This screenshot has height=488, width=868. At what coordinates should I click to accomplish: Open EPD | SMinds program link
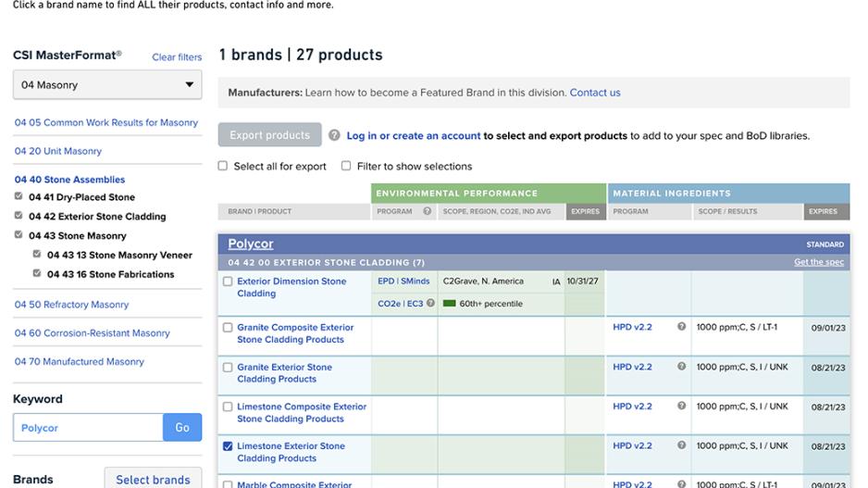pyautogui.click(x=403, y=282)
